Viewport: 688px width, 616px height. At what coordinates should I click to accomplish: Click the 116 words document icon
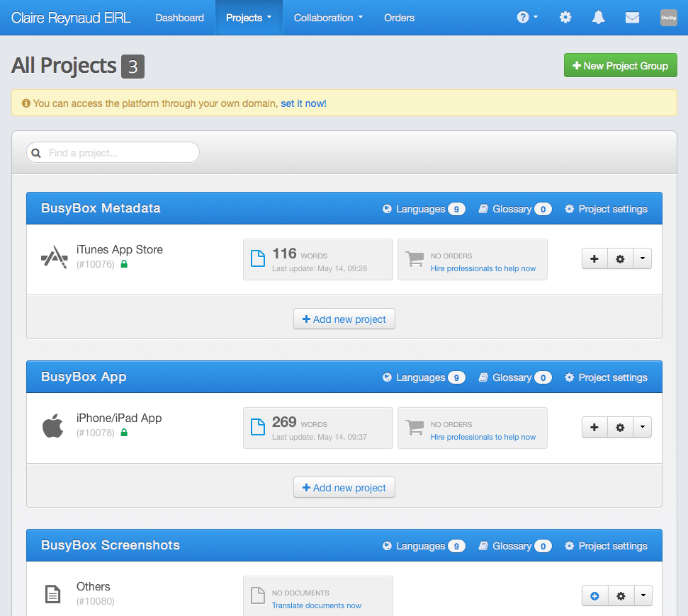(258, 258)
